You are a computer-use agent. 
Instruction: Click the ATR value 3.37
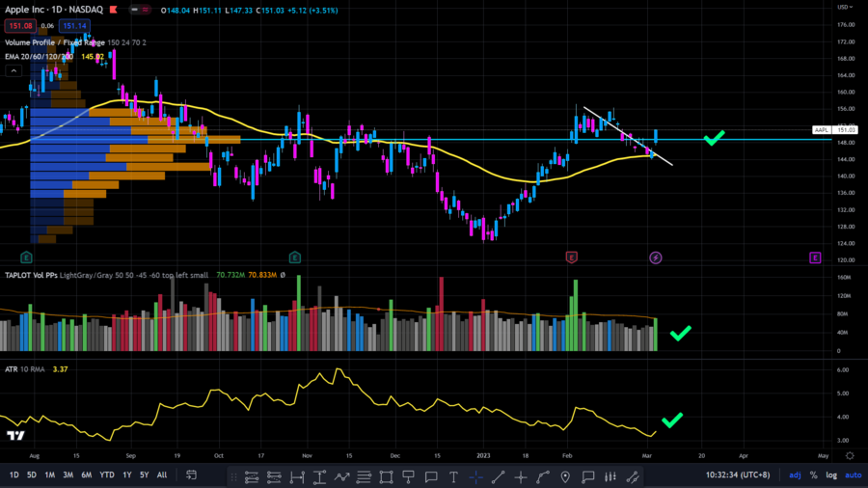tap(60, 369)
